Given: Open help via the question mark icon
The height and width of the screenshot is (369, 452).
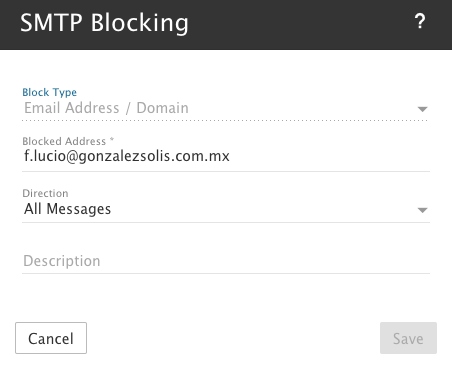Looking at the screenshot, I should pos(420,22).
